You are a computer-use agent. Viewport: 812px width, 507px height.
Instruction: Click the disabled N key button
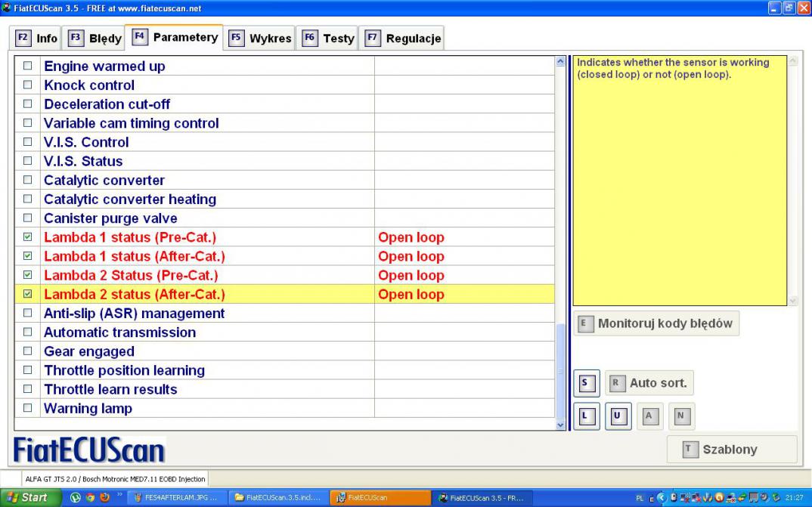(x=681, y=416)
